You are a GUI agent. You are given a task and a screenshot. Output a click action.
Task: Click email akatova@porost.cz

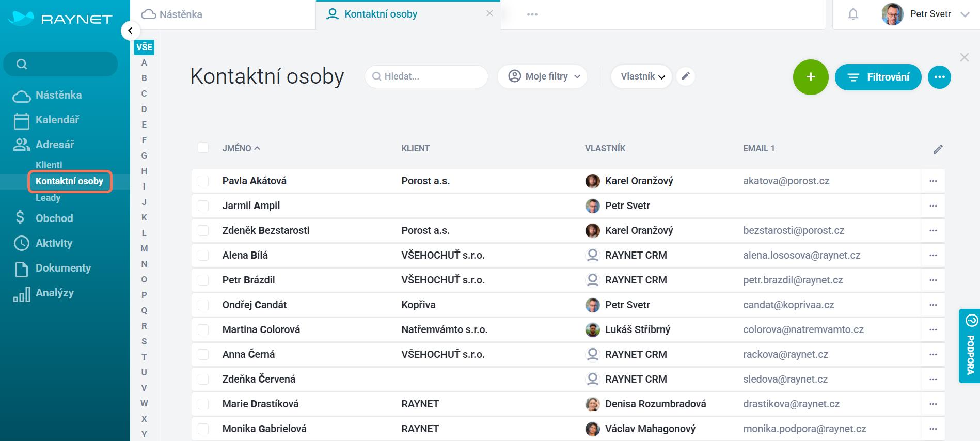tap(786, 181)
